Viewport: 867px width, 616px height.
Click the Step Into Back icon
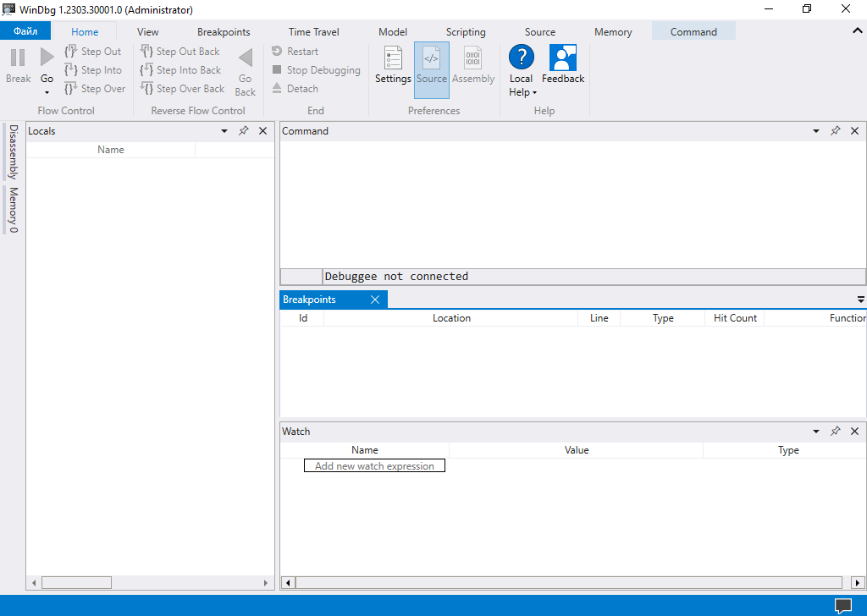click(146, 70)
